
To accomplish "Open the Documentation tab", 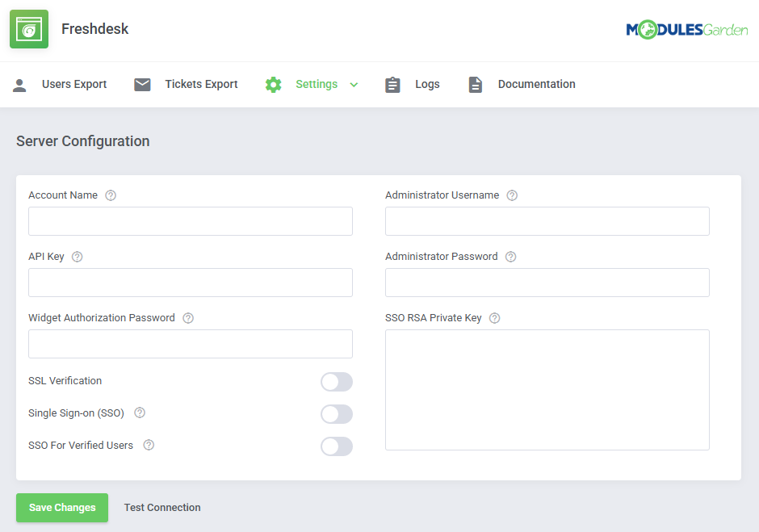I will coord(536,84).
